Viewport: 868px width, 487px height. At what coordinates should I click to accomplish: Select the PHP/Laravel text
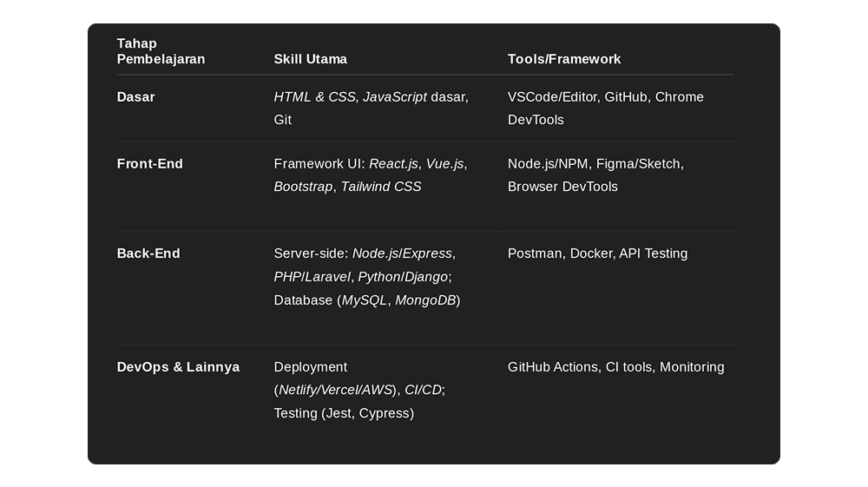pos(312,277)
